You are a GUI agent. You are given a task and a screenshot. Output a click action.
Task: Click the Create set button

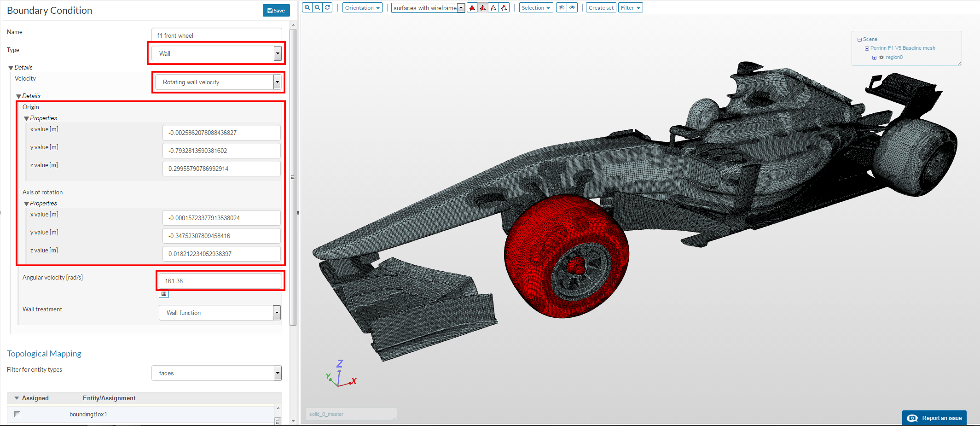point(601,8)
